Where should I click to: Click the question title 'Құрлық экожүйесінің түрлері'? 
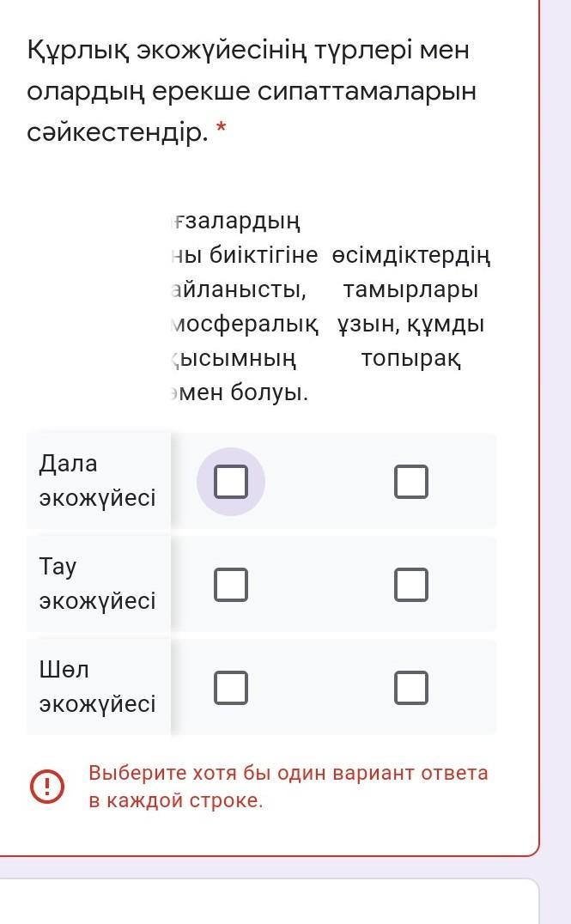click(x=249, y=51)
